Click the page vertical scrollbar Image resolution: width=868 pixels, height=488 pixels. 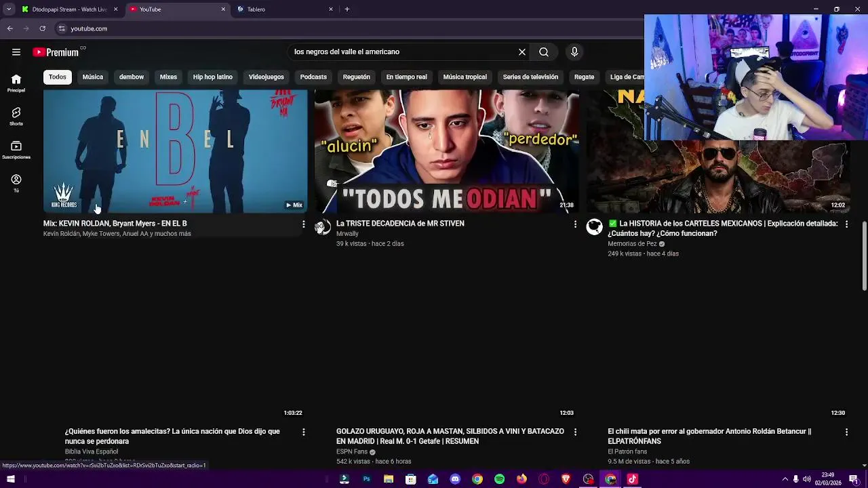click(864, 255)
